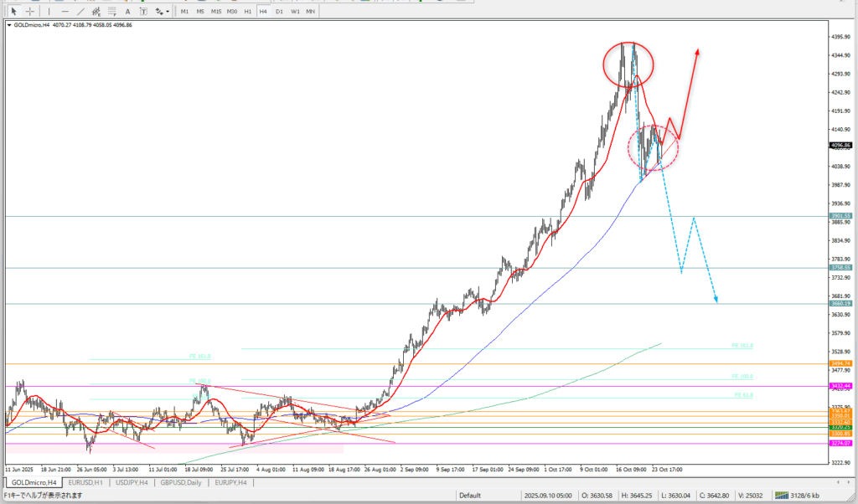Open the USDJPY,H4 chart tab
This screenshot has width=858, height=504.
132,483
